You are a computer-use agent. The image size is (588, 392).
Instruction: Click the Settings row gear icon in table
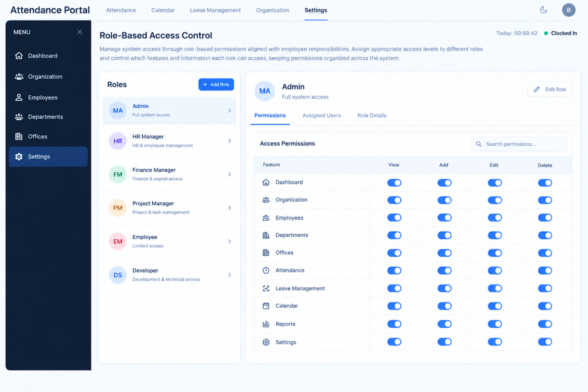[266, 342]
